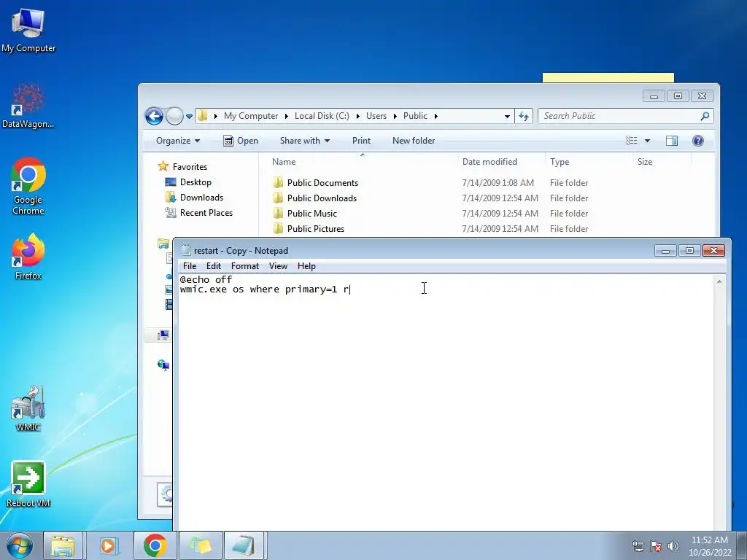Open Windows Explorer from the taskbar
The width and height of the screenshot is (747, 560).
[63, 545]
